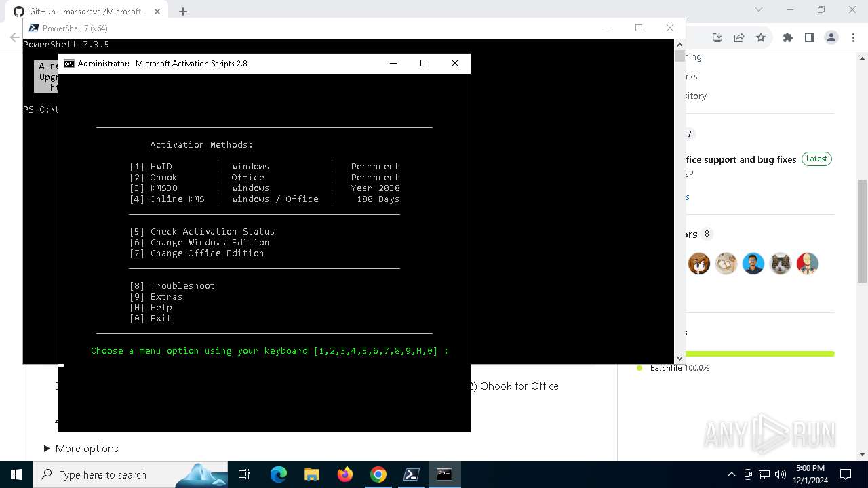Click the Chrome new tab plus button

[183, 11]
